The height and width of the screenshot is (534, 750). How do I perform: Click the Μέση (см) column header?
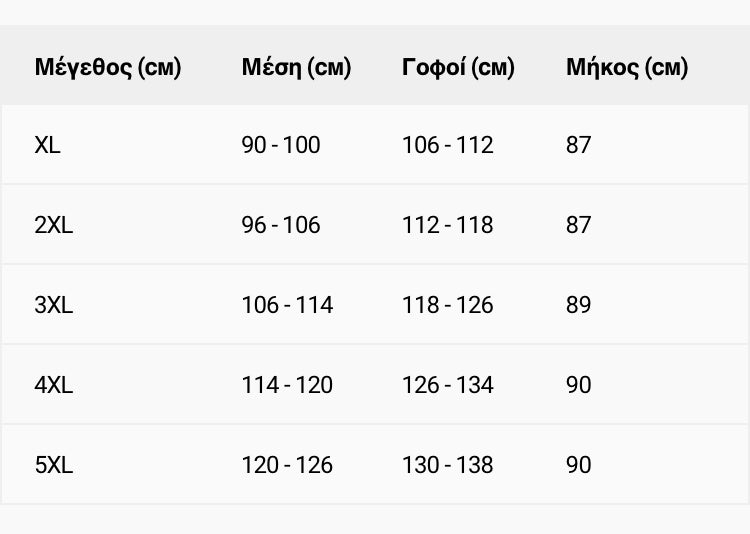[x=296, y=68]
